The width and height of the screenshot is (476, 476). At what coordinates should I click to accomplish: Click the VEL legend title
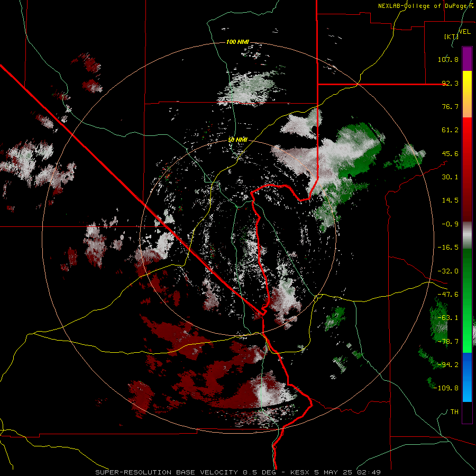click(x=464, y=32)
